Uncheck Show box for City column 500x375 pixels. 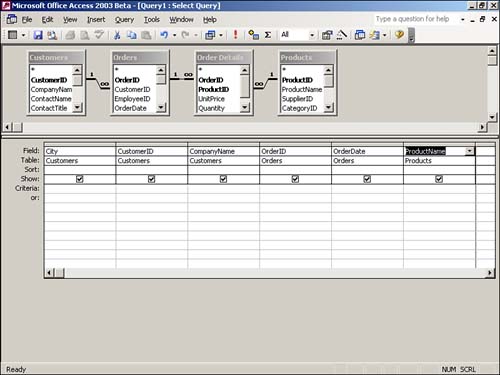click(x=79, y=179)
